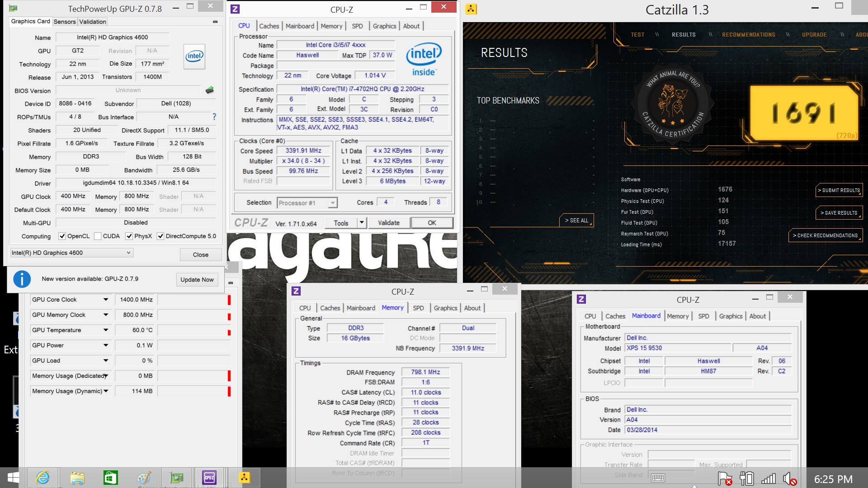Viewport: 868px width, 488px height.
Task: Switch to the Sensors tab in GPU-Z
Action: tap(65, 22)
